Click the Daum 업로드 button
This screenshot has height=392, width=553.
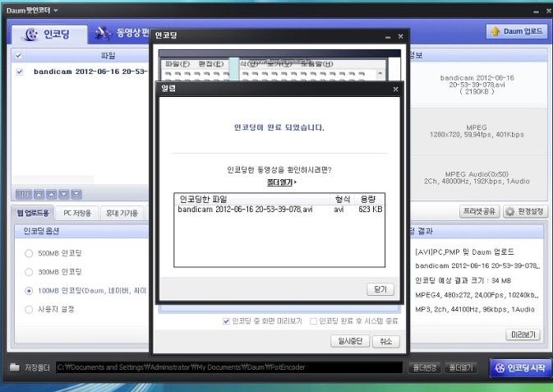pos(516,31)
